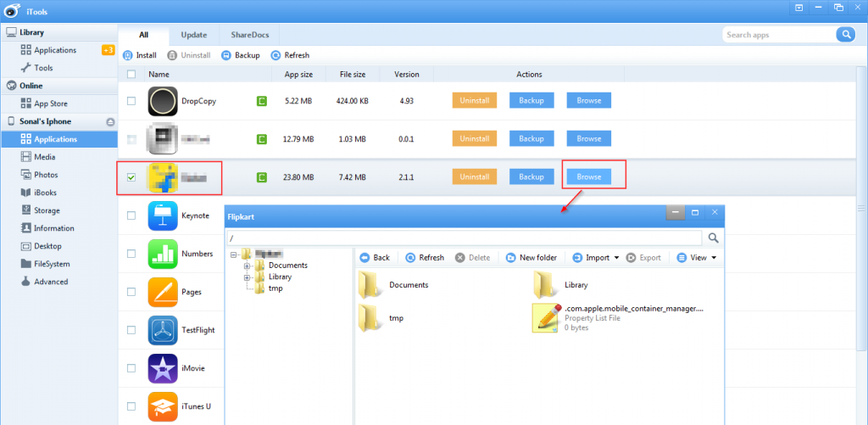Expand the Documents tree node
The width and height of the screenshot is (868, 425).
pyautogui.click(x=247, y=266)
